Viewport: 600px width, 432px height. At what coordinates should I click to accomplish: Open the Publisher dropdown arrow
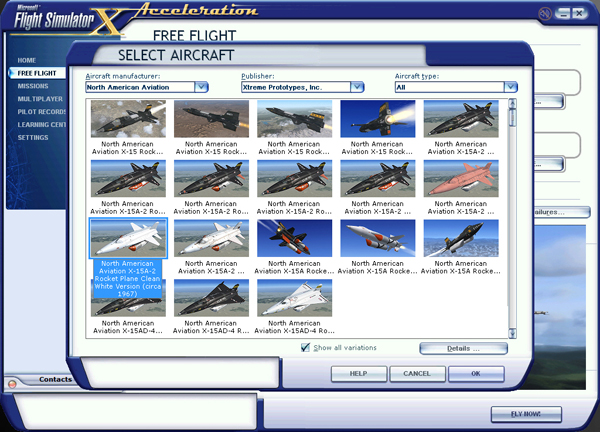(x=357, y=87)
